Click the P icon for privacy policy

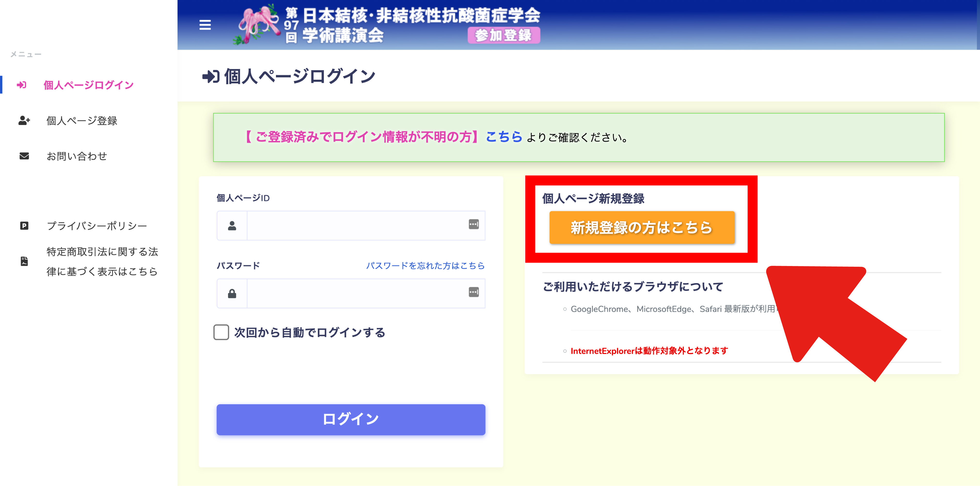[24, 226]
